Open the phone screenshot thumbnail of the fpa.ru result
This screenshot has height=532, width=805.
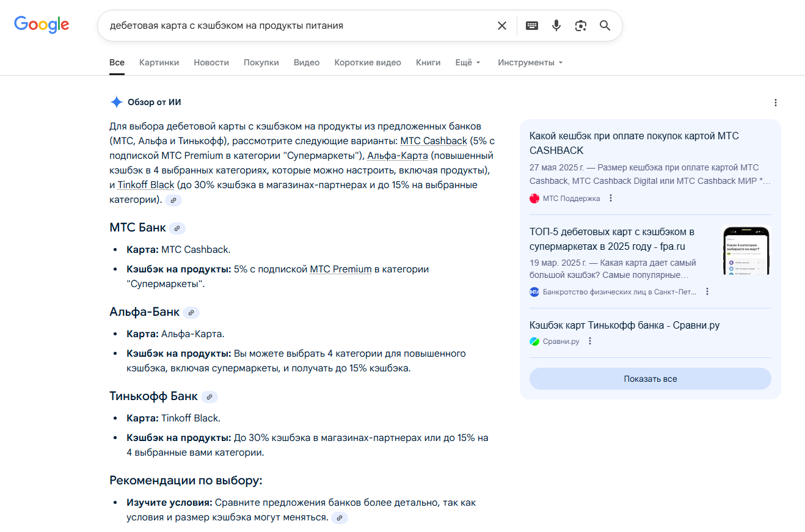pyautogui.click(x=746, y=250)
